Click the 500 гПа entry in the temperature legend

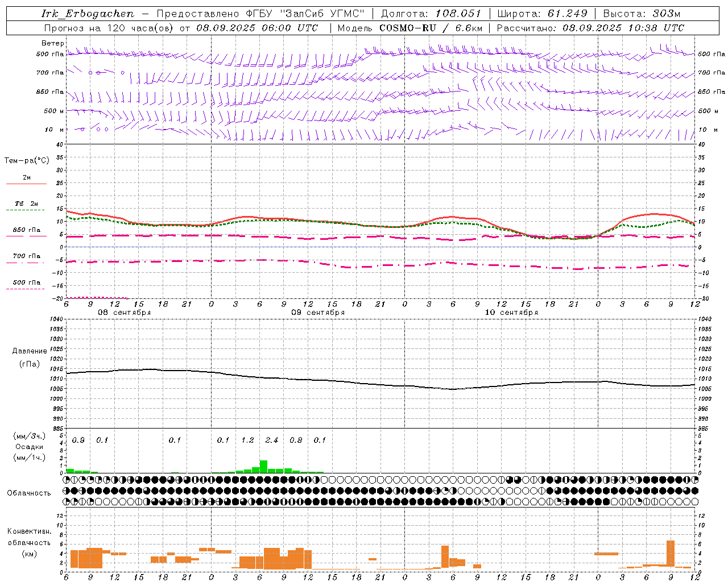[x=27, y=282]
